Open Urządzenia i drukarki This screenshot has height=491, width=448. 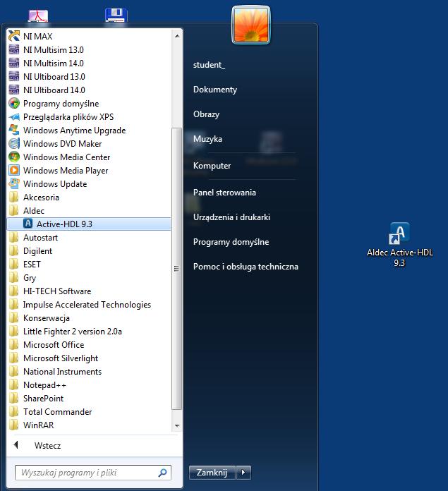(x=231, y=217)
